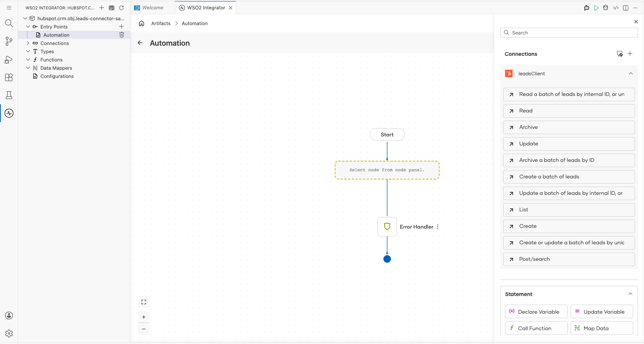
Task: Click the split editor icon
Action: click(626, 7)
